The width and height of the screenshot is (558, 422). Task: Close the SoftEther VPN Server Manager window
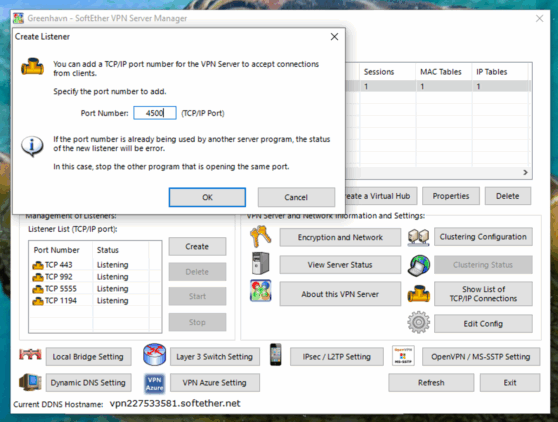pos(539,19)
